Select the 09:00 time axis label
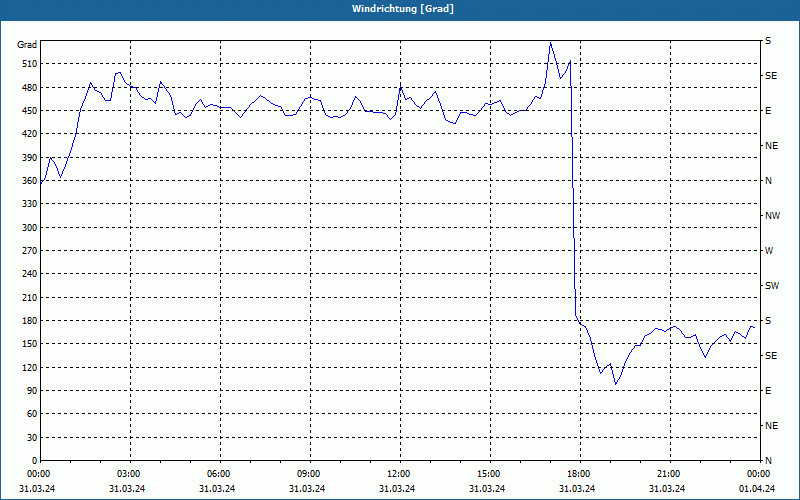The width and height of the screenshot is (800, 500). [x=310, y=474]
